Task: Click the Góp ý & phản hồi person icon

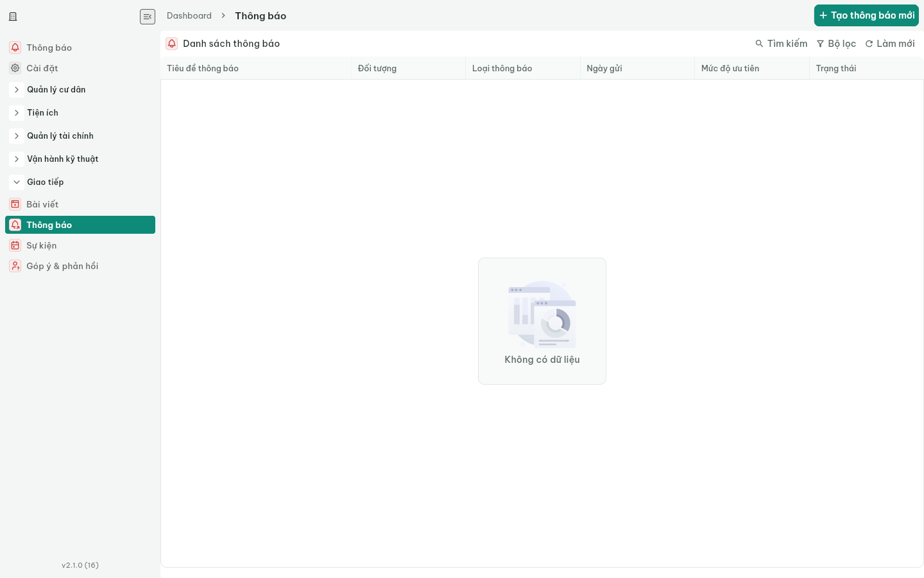Action: click(x=15, y=266)
